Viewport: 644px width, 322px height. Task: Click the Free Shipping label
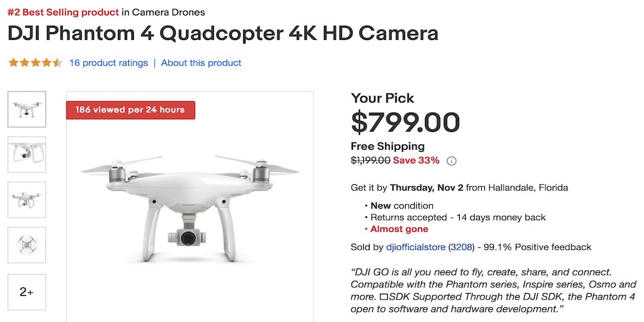388,146
